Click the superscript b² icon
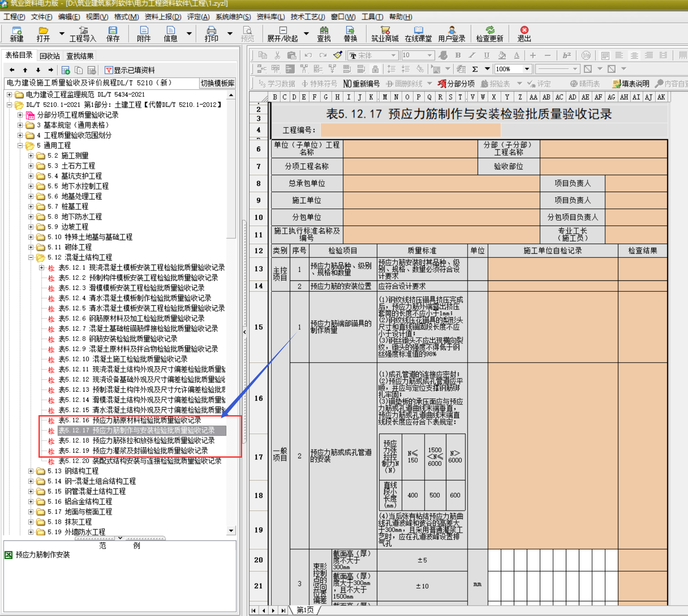The height and width of the screenshot is (616, 688). [567, 55]
